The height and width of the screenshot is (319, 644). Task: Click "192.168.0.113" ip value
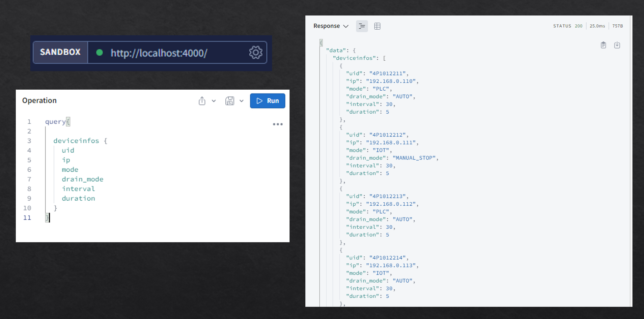pos(391,265)
